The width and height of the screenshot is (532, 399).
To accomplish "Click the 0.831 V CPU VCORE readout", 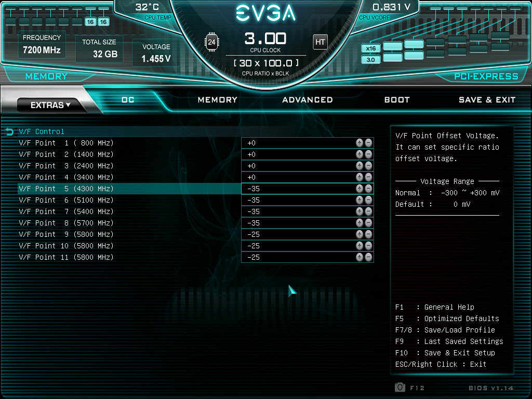I will coord(391,7).
